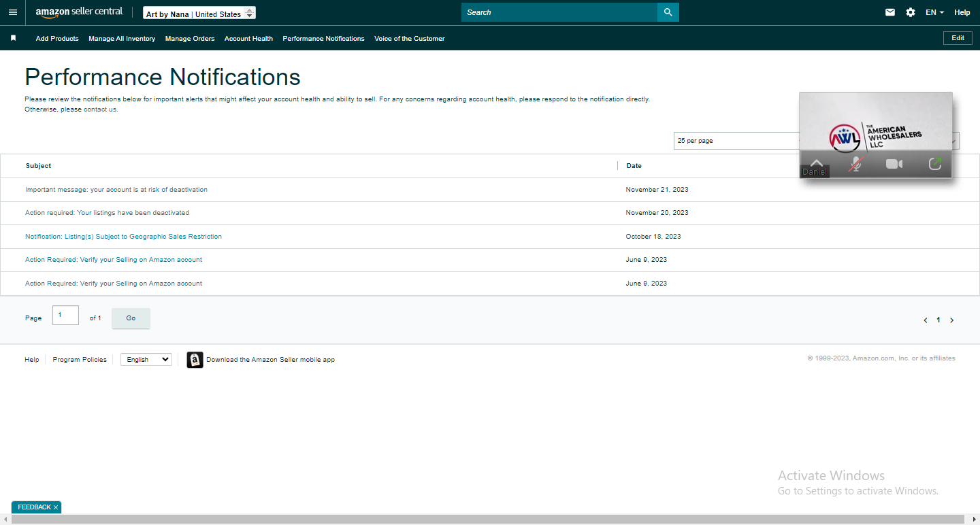Close the Feedback tab with X

click(56, 507)
